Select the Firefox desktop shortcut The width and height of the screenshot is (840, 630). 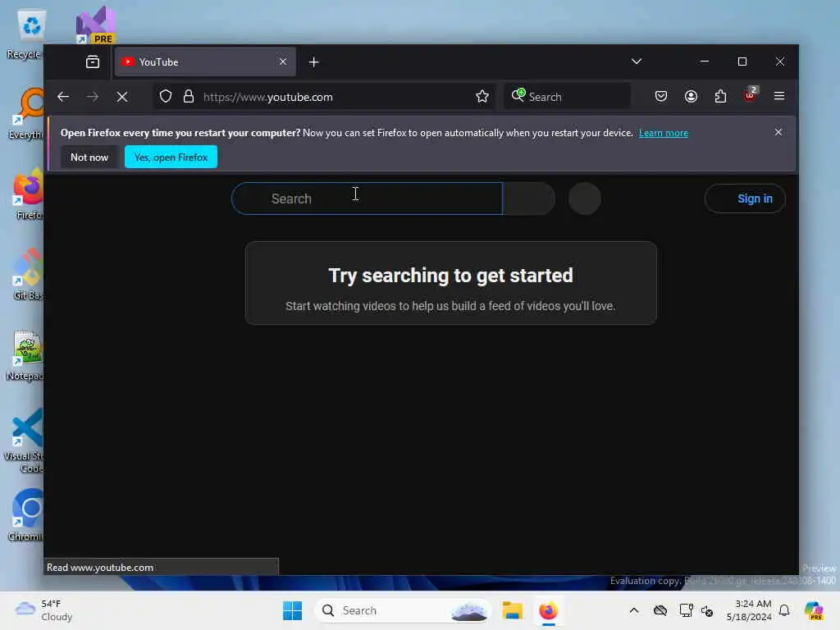coord(28,194)
